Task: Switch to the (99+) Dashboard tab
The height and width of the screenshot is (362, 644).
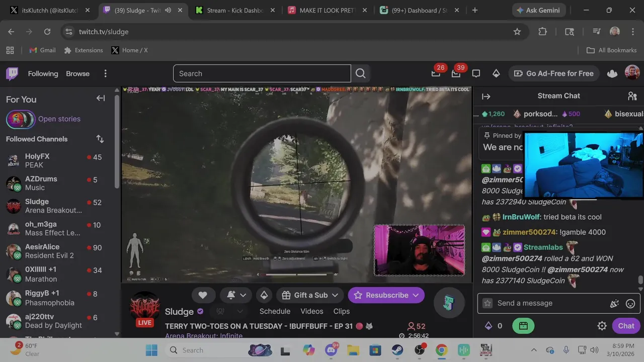Action: point(420,10)
